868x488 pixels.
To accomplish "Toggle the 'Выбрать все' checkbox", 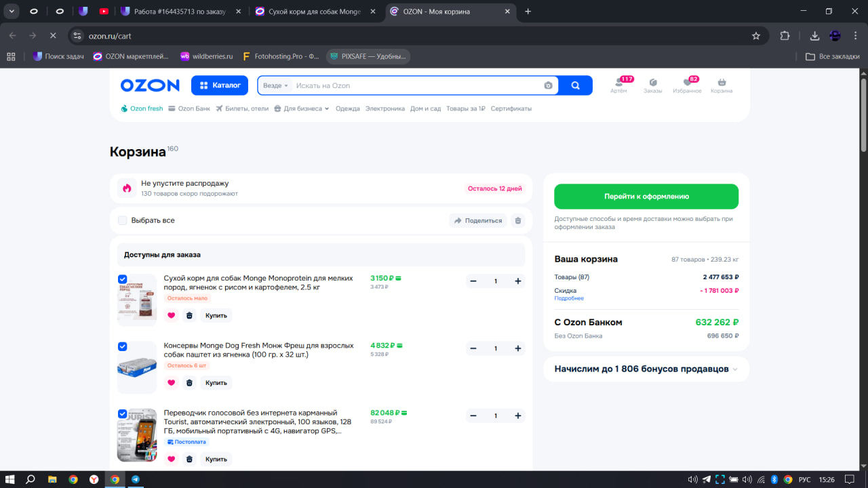I will (x=123, y=220).
